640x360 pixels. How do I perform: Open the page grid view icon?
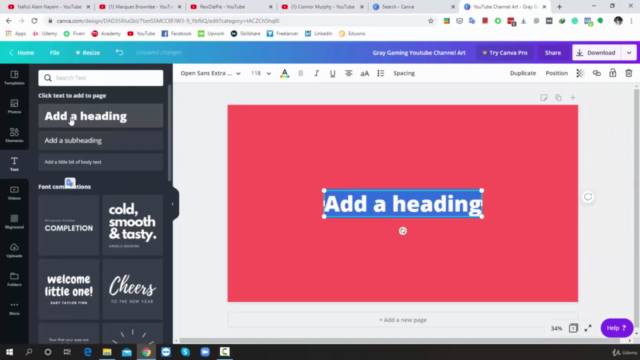click(x=573, y=328)
